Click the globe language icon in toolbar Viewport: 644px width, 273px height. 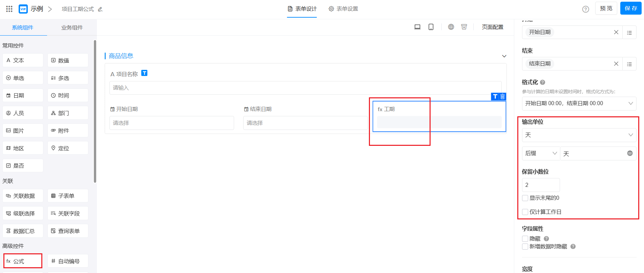[451, 27]
